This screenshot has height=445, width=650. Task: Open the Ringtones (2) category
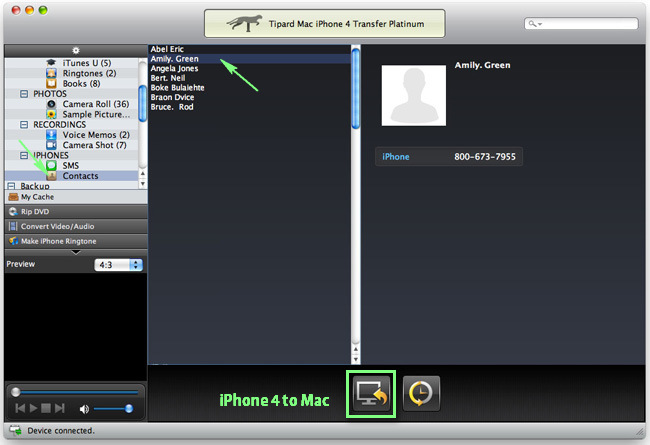coord(89,73)
